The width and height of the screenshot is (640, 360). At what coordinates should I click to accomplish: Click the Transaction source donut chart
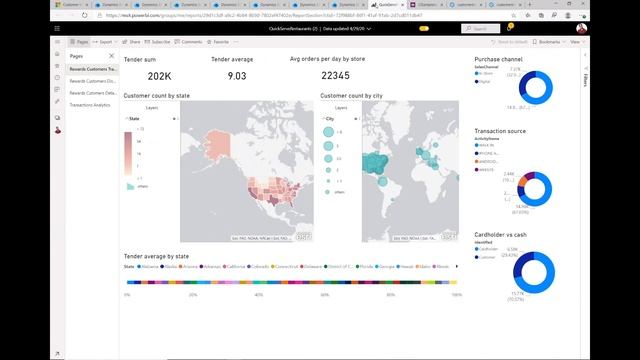[534, 189]
